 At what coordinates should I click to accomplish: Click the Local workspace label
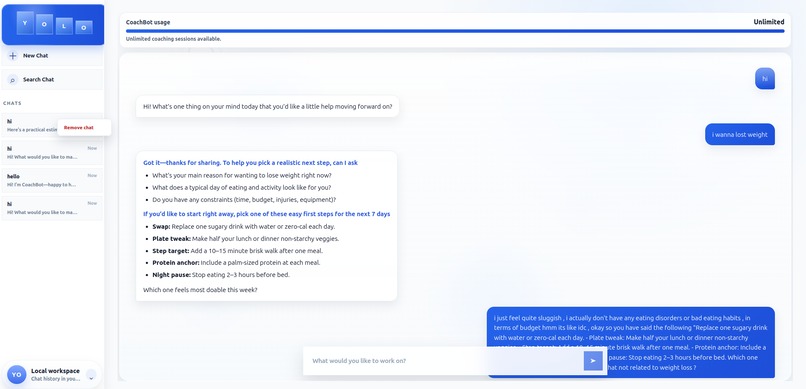[55, 371]
